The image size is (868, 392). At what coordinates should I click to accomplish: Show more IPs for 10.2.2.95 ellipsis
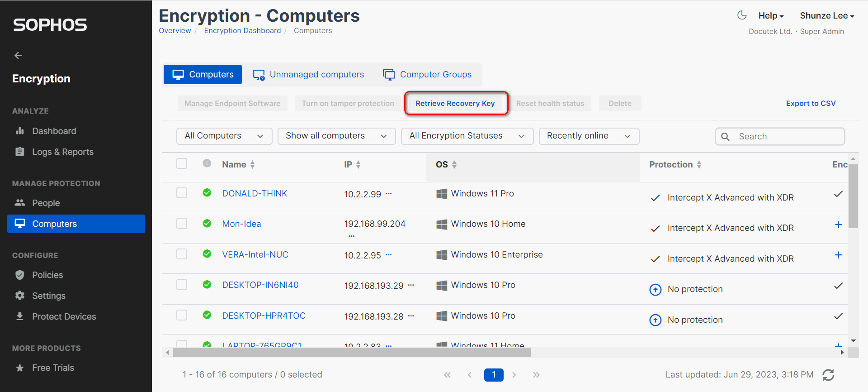[389, 254]
